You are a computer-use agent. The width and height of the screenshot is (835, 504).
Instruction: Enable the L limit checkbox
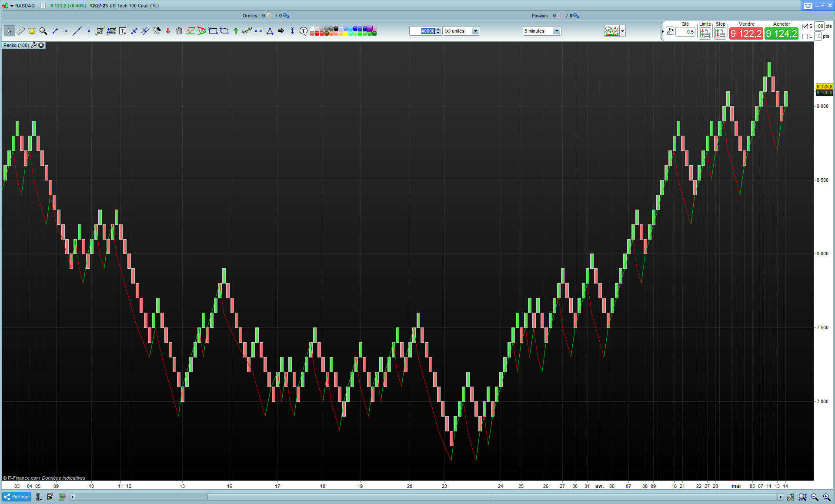pyautogui.click(x=805, y=36)
